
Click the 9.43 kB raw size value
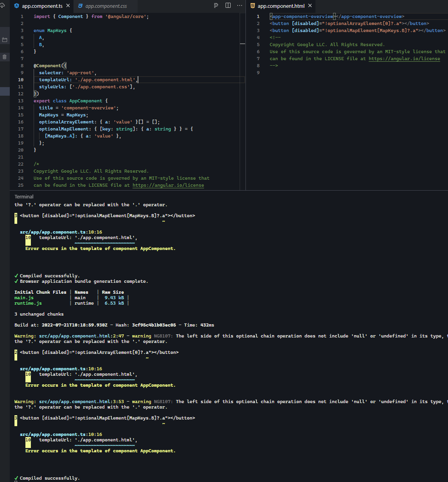[114, 298]
